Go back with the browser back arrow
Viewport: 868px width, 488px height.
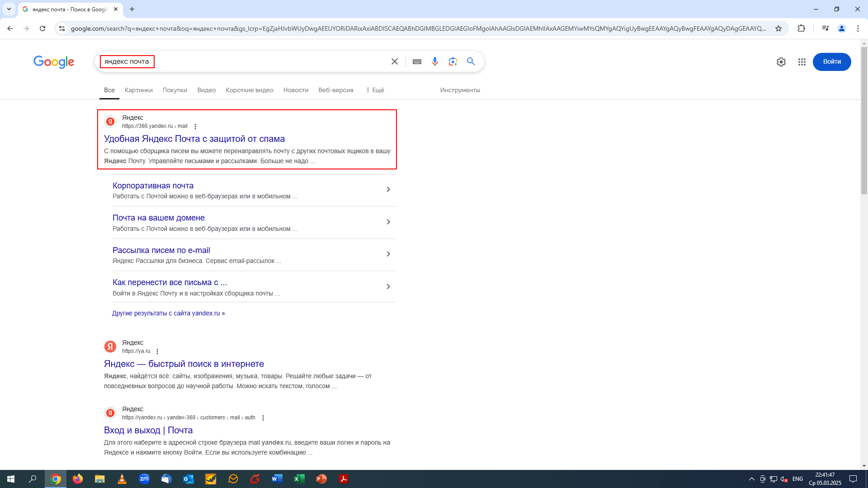10,28
